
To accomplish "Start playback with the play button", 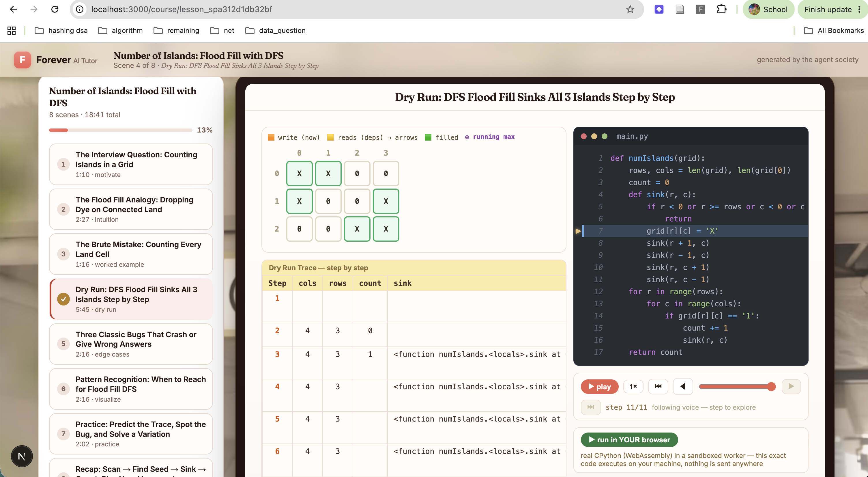I will click(599, 386).
